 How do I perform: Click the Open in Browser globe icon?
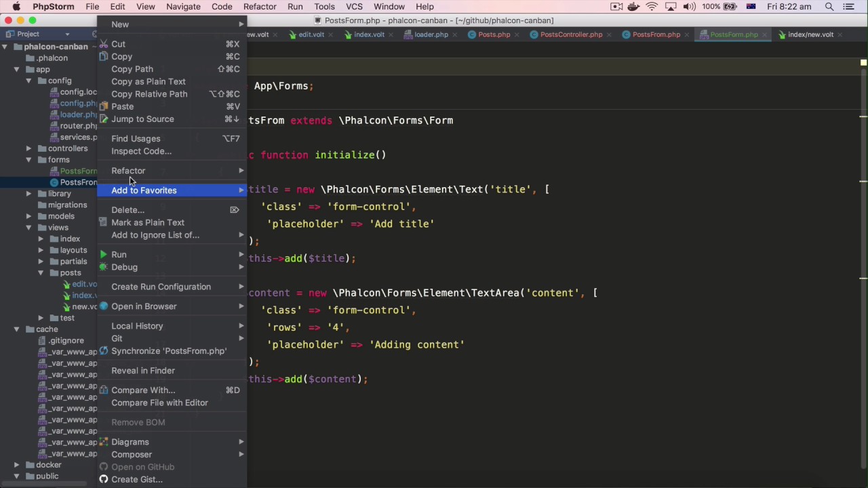[104, 306]
